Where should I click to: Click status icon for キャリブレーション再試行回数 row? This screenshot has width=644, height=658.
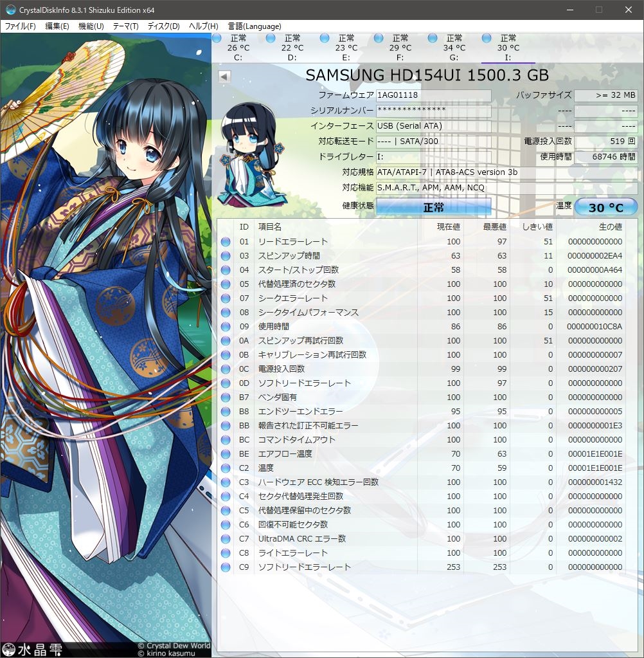tap(226, 355)
